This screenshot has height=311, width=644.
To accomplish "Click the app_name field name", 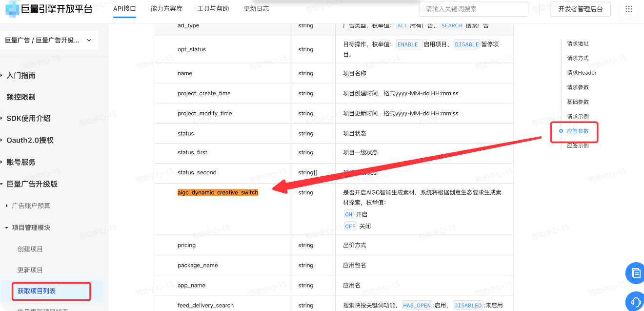I will pyautogui.click(x=191, y=285).
